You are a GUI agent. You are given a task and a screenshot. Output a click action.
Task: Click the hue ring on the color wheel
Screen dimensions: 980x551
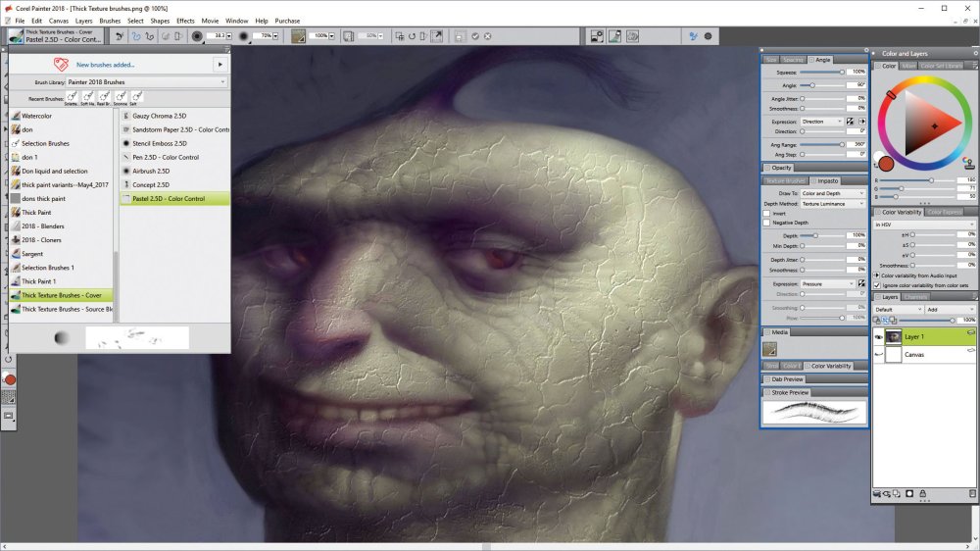click(924, 80)
